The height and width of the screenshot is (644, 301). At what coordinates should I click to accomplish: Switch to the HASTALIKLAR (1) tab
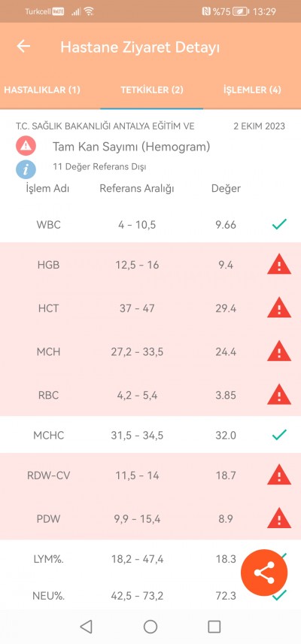pyautogui.click(x=42, y=90)
